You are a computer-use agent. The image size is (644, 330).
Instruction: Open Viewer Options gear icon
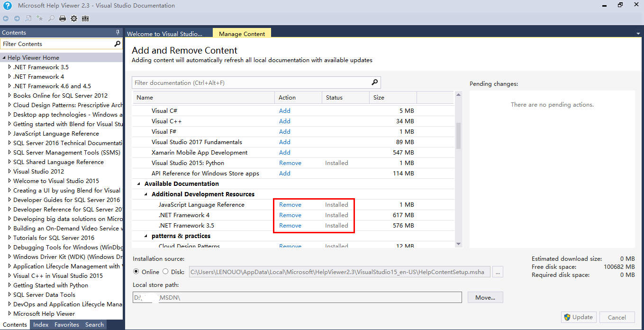point(74,18)
